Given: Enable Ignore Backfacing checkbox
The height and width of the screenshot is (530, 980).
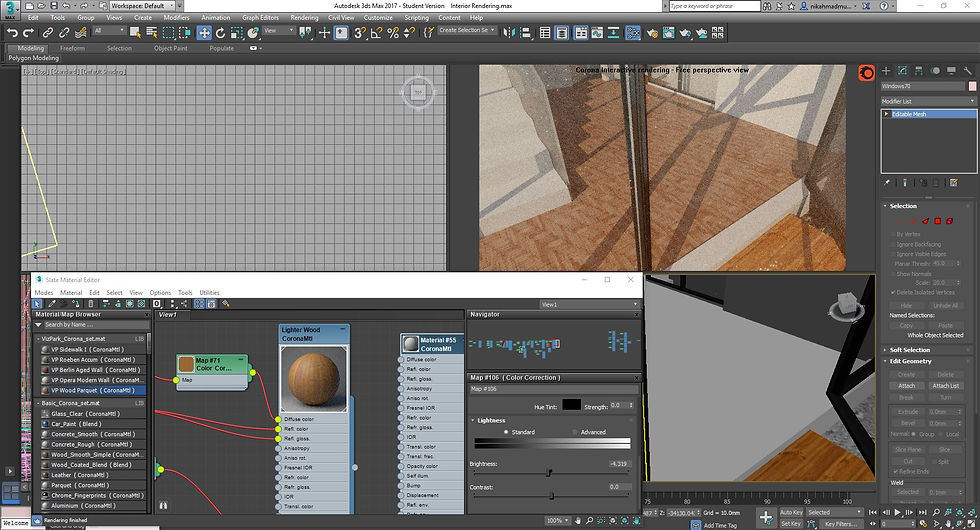Looking at the screenshot, I should 892,244.
